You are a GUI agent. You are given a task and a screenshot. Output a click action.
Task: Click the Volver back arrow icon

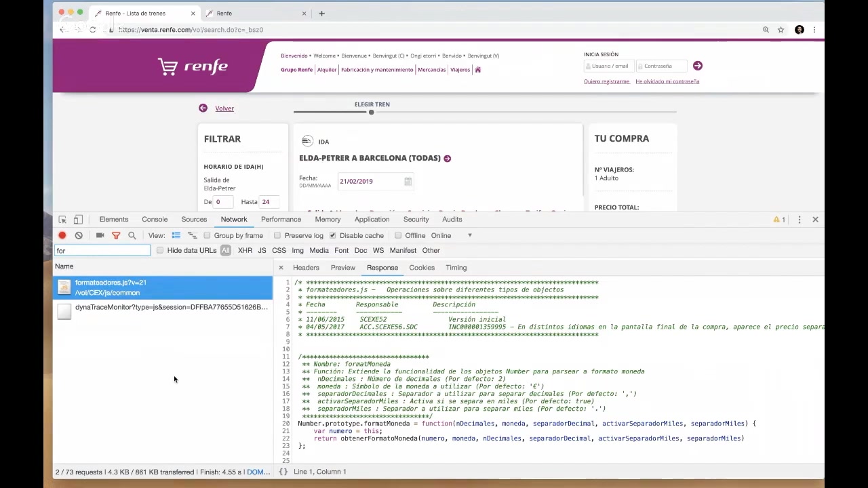click(203, 108)
